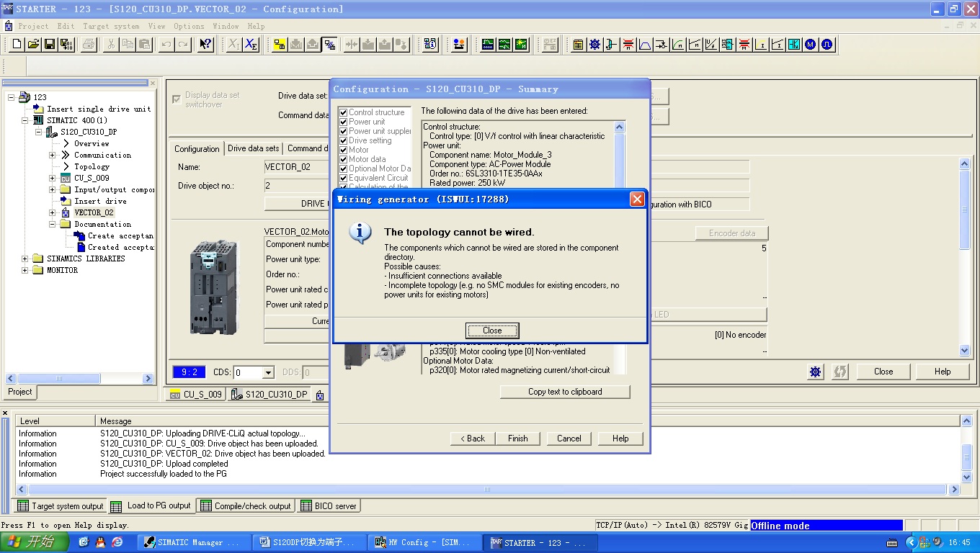
Task: Toggle the Control structure checkbox
Action: click(x=344, y=112)
